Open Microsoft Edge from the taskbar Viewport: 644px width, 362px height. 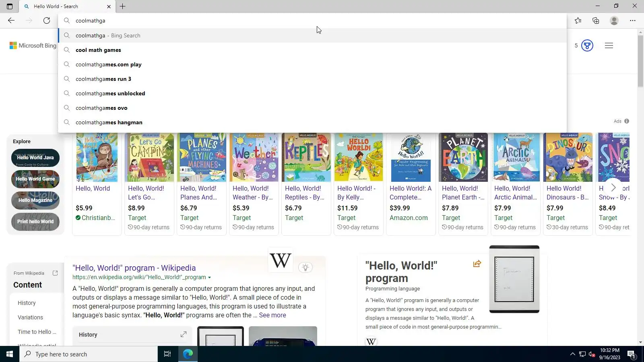point(188,354)
